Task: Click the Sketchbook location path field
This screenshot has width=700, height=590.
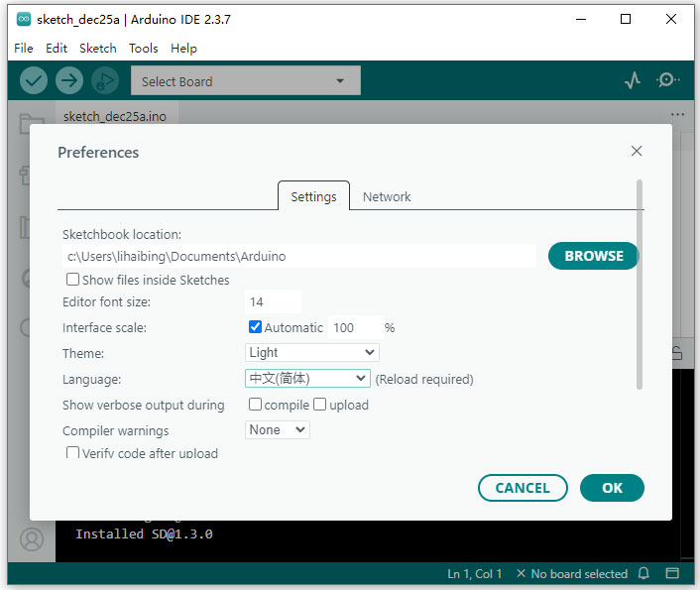Action: pyautogui.click(x=299, y=256)
